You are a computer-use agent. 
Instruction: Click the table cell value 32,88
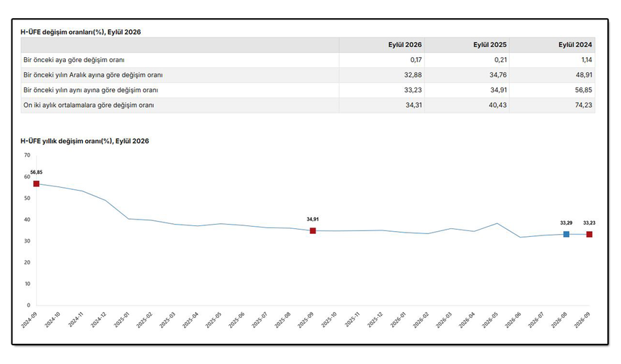(413, 75)
